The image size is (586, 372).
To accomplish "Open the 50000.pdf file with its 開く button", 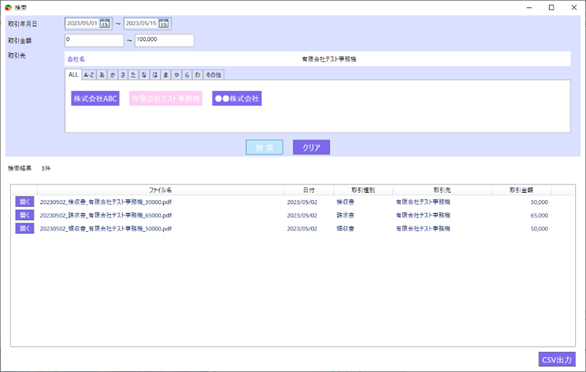I will point(25,228).
